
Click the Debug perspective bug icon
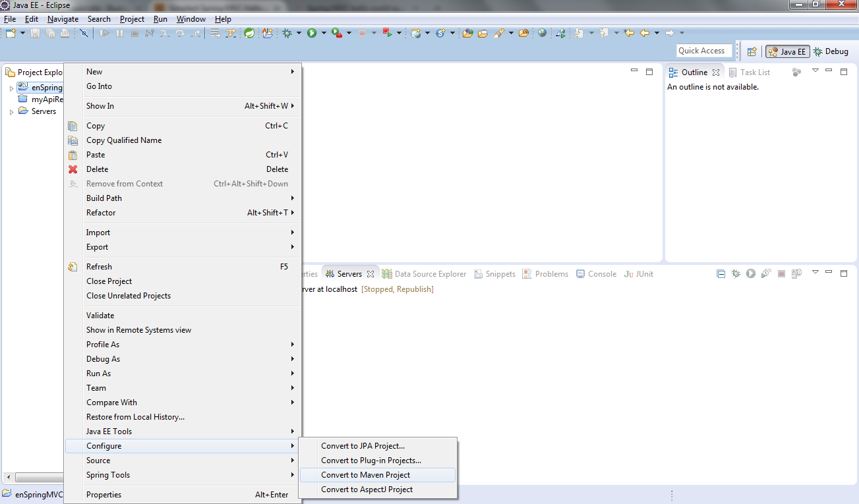[818, 51]
